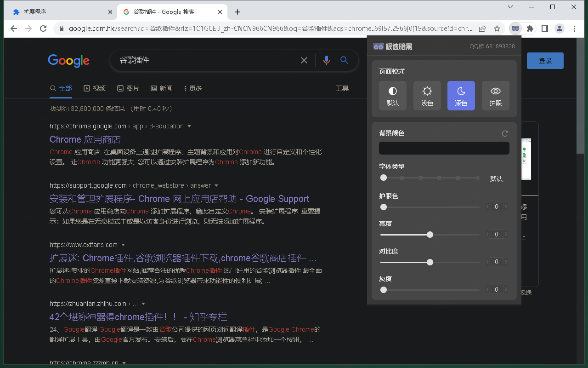Open the Chrome extensions puzzle icon
Image resolution: width=588 pixels, height=368 pixels.
(x=530, y=28)
